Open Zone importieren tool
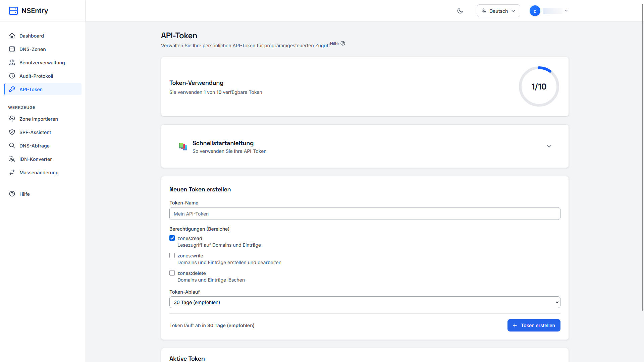644x362 pixels. point(43,119)
